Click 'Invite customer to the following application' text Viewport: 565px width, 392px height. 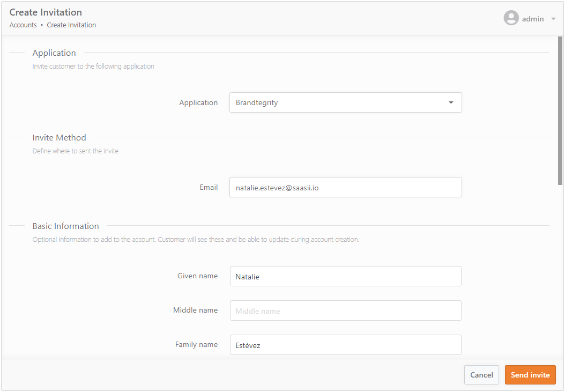[x=93, y=66]
